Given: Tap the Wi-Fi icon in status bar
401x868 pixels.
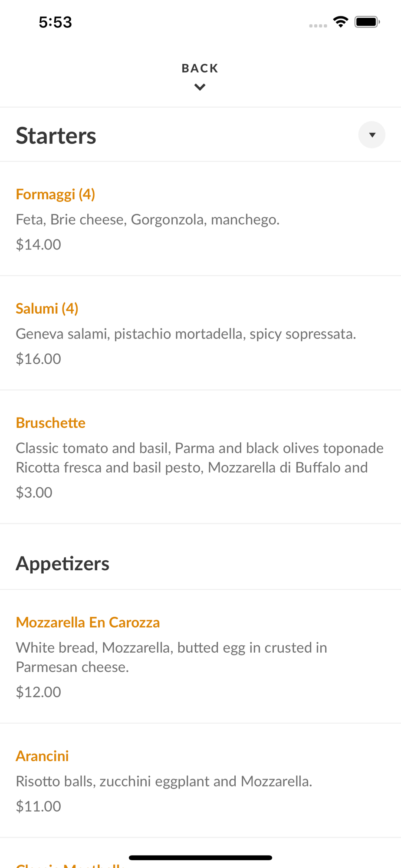Looking at the screenshot, I should (341, 22).
